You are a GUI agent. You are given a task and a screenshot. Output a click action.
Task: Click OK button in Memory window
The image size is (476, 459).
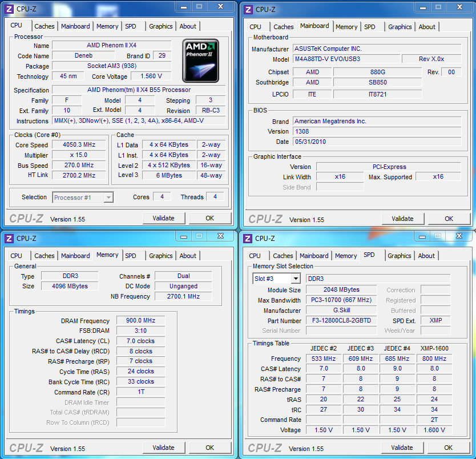[210, 448]
